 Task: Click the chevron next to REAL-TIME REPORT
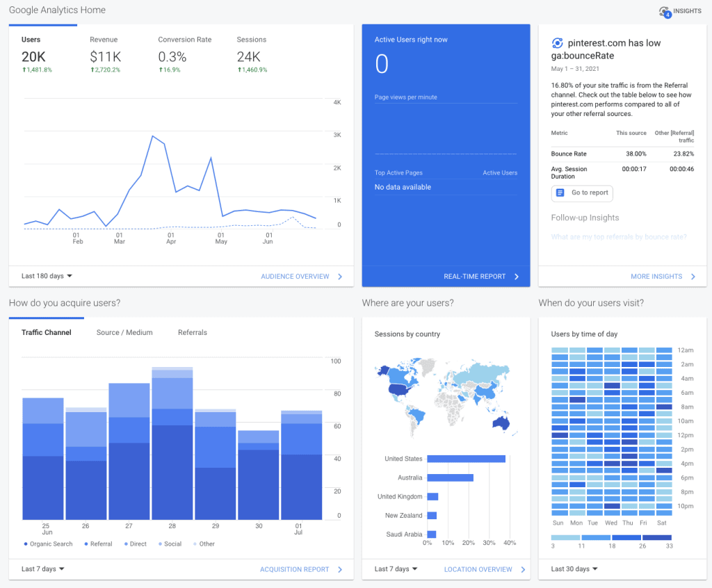[517, 276]
